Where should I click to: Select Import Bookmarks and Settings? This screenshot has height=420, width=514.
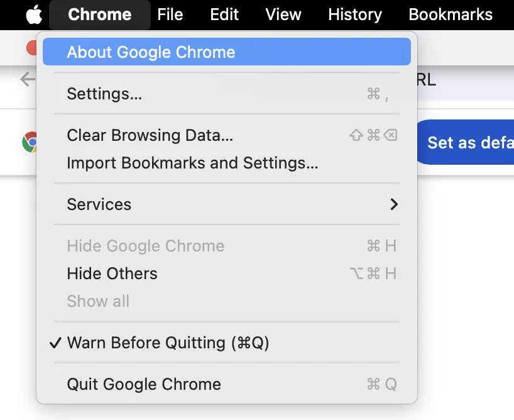(x=192, y=163)
